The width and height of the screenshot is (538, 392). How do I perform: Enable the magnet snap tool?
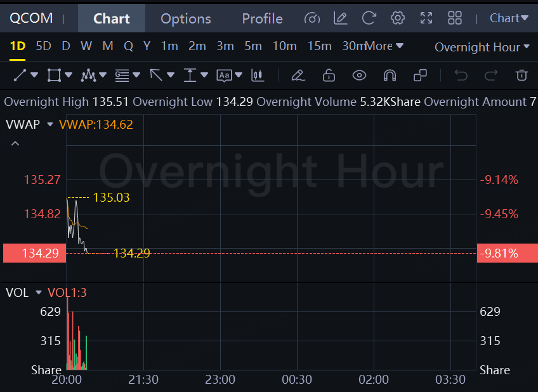(x=390, y=75)
